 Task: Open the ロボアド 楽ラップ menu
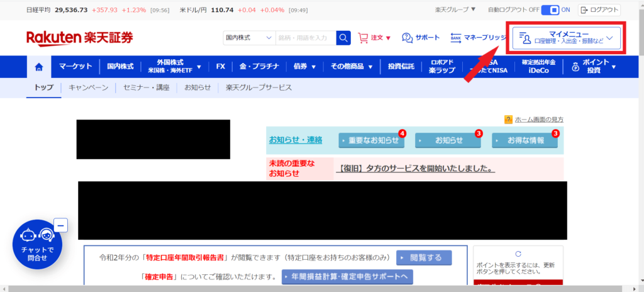tap(442, 67)
